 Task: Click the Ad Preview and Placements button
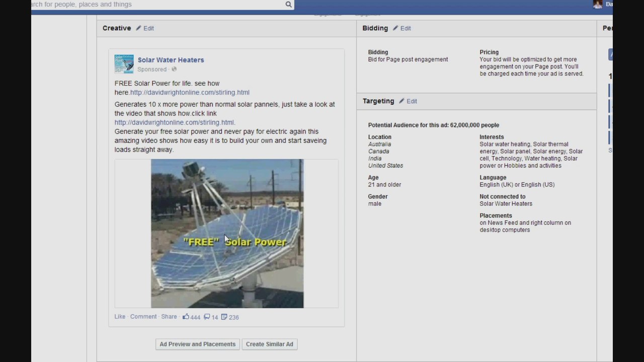pyautogui.click(x=198, y=344)
